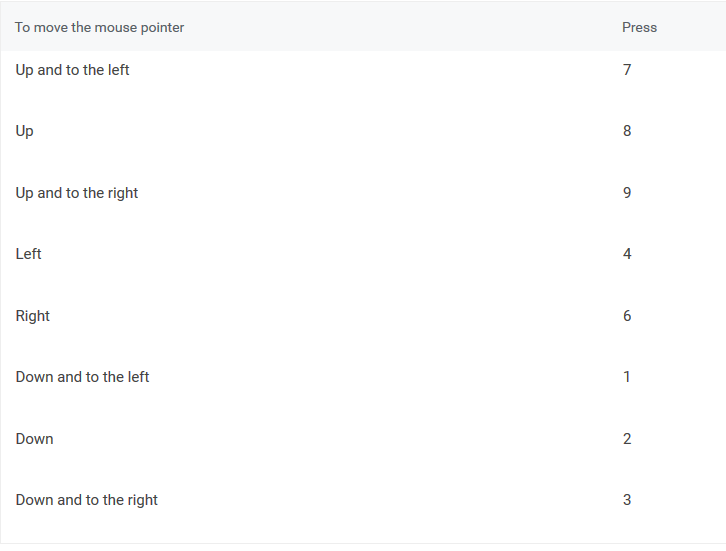Click the number 2 in Press column
Viewport: 726px width, 551px height.
[627, 439]
